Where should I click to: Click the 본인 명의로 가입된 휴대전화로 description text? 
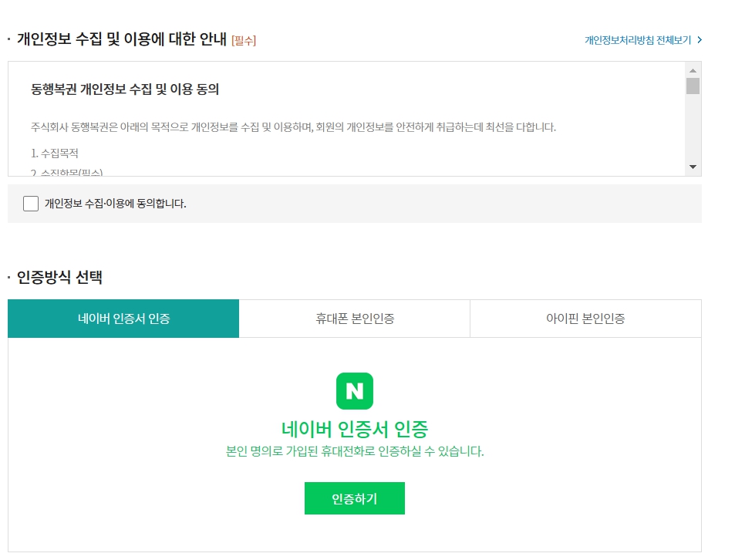[354, 451]
